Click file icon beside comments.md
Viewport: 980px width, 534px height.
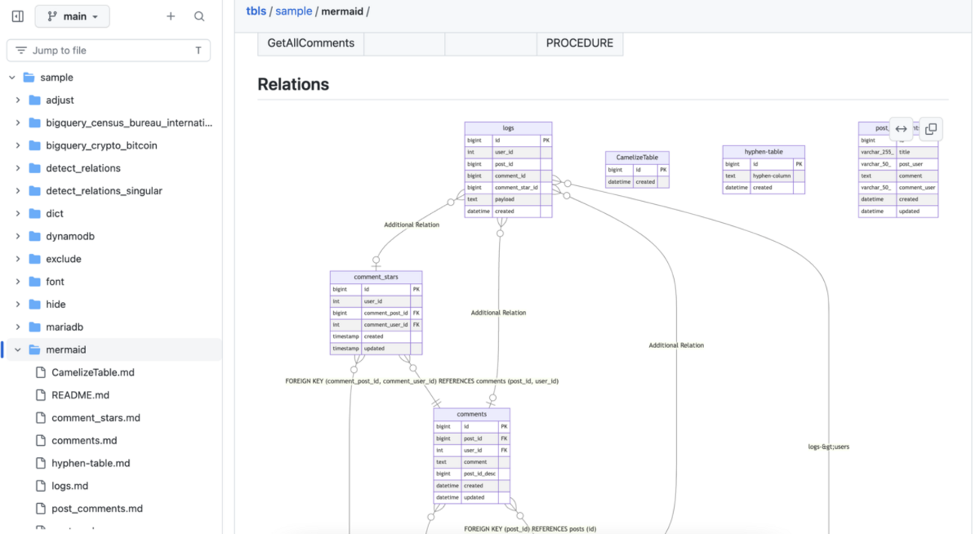41,440
